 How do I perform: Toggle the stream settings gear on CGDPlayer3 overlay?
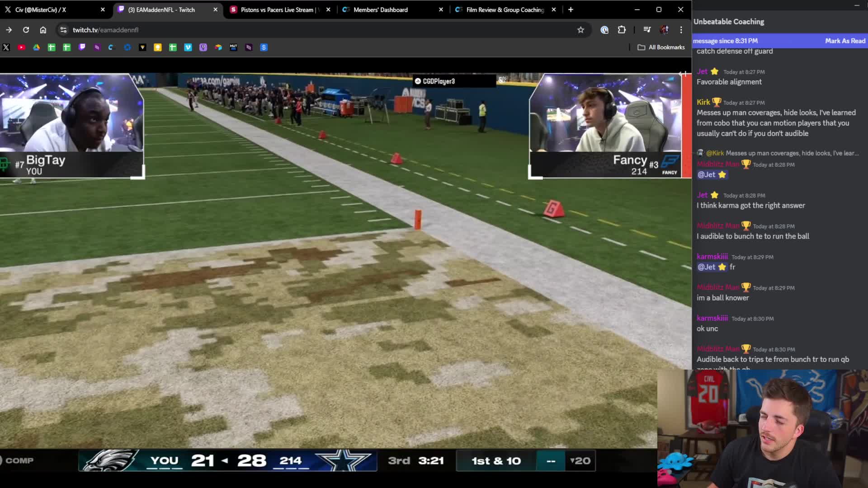tap(502, 79)
